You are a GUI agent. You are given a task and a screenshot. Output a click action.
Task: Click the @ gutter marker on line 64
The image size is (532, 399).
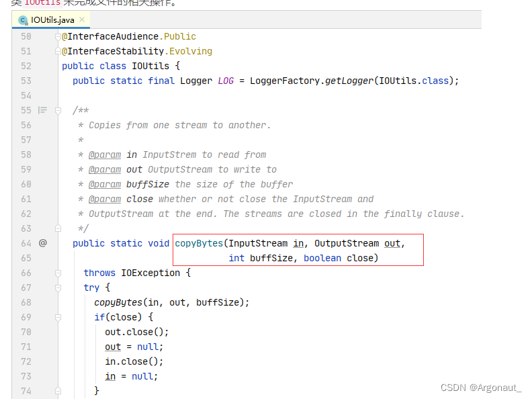pyautogui.click(x=42, y=243)
